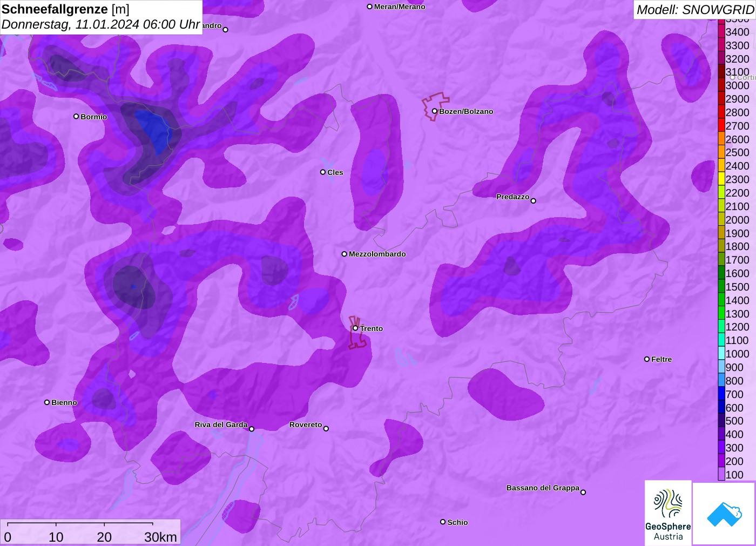Click the Bienno marker dot
Viewport: 756px width, 546px height.
[47, 402]
